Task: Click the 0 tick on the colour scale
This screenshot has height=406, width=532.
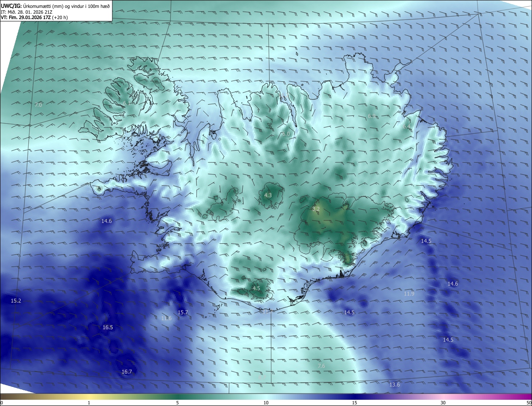Action: 2,403
